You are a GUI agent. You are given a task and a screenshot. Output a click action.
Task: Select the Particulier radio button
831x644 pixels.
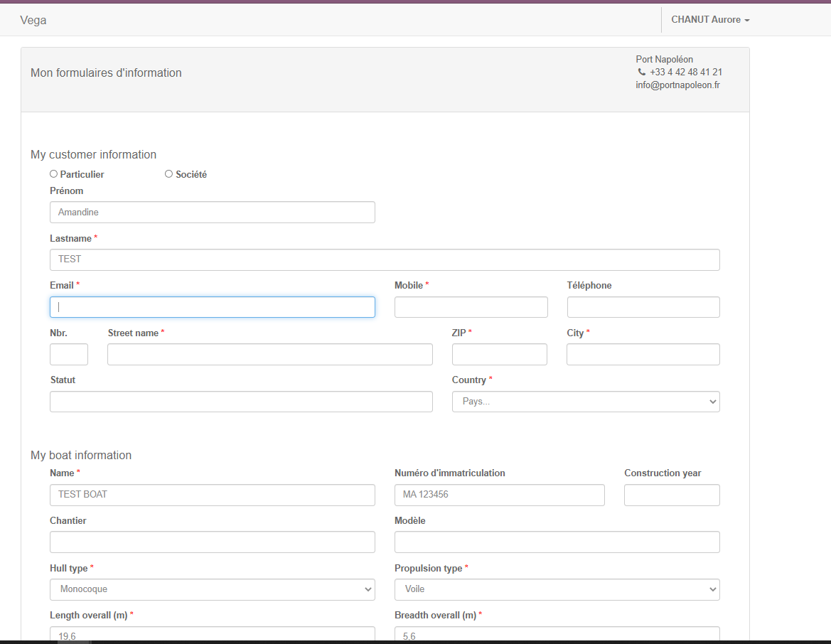53,174
